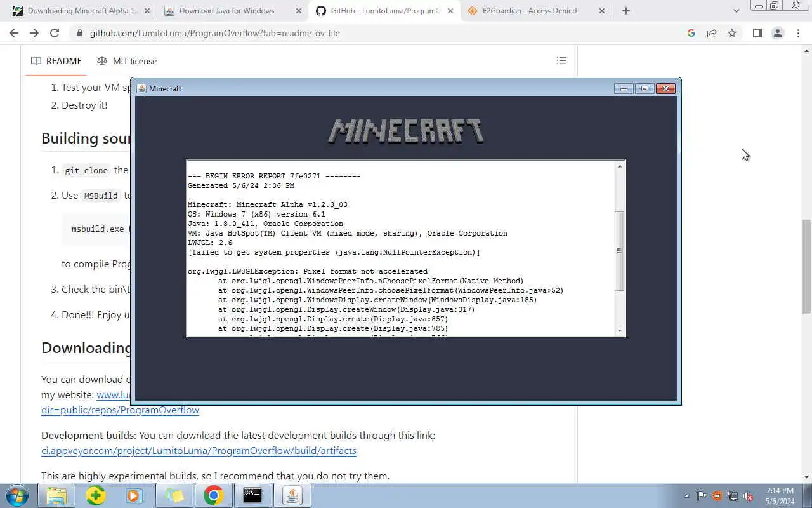Close the Minecraft error window
This screenshot has width=812, height=508.
[665, 89]
